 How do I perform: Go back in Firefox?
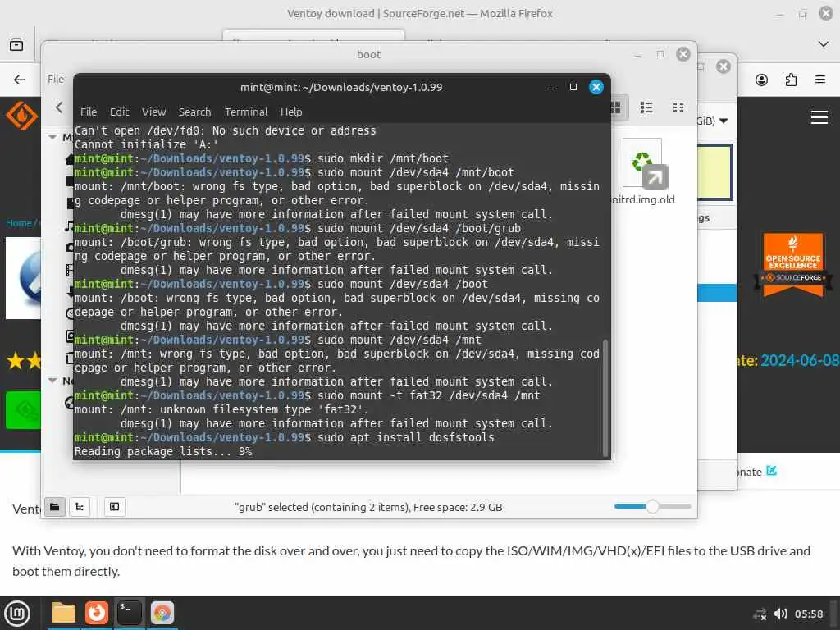click(x=20, y=80)
